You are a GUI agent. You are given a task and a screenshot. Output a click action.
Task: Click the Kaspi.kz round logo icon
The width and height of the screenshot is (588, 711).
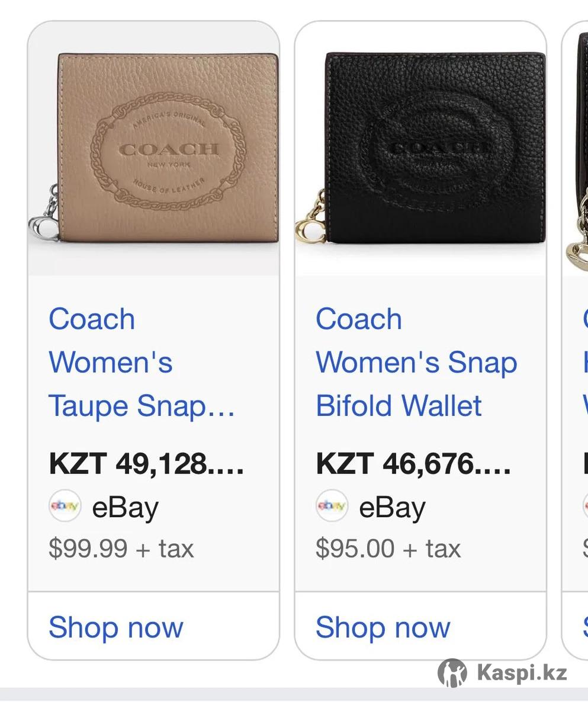[452, 672]
